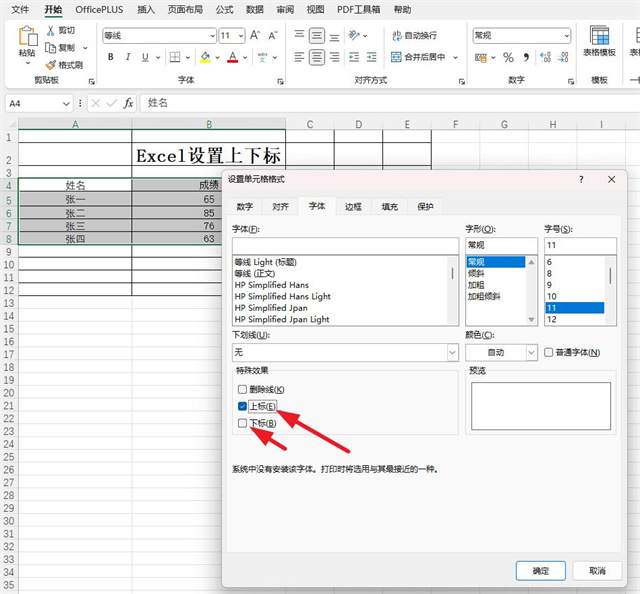Click the Increase Decimal icon

point(545,57)
